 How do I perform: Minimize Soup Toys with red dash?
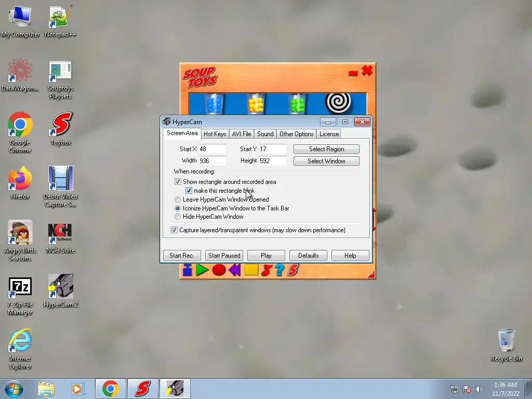click(x=353, y=73)
